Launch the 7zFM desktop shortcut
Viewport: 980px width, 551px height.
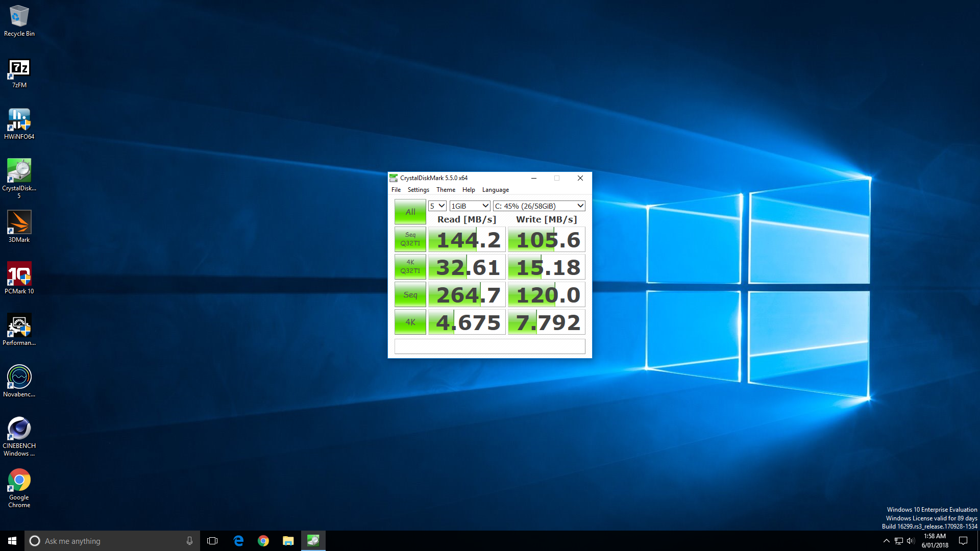(19, 73)
